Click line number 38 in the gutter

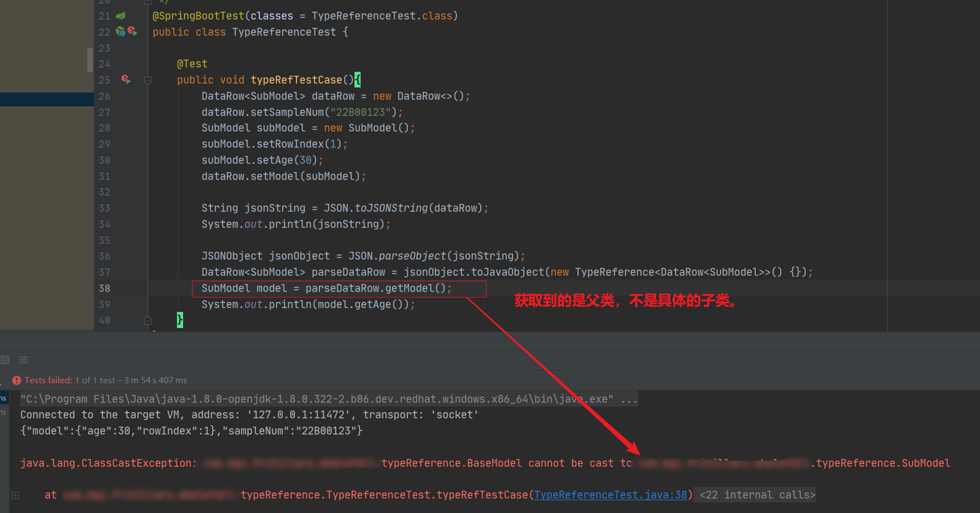pos(105,289)
